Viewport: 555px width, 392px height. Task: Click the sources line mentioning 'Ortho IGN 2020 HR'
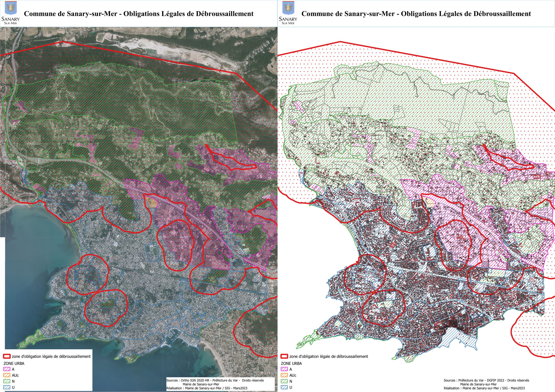pyautogui.click(x=215, y=380)
